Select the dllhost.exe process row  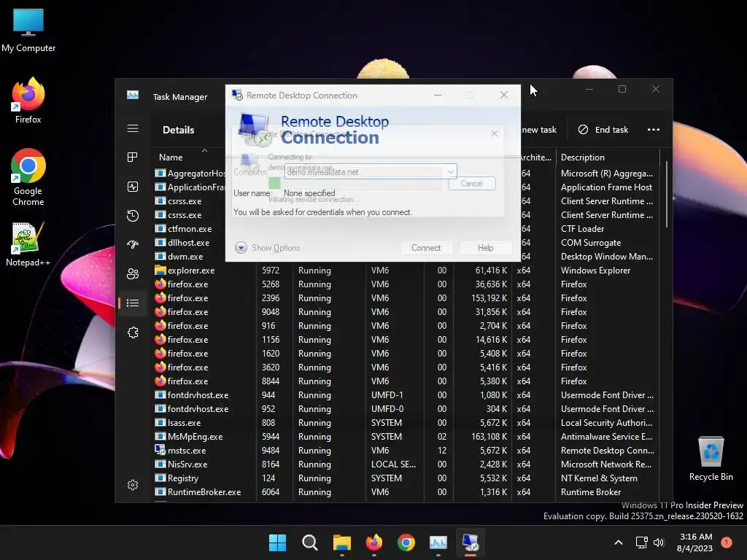tap(189, 242)
